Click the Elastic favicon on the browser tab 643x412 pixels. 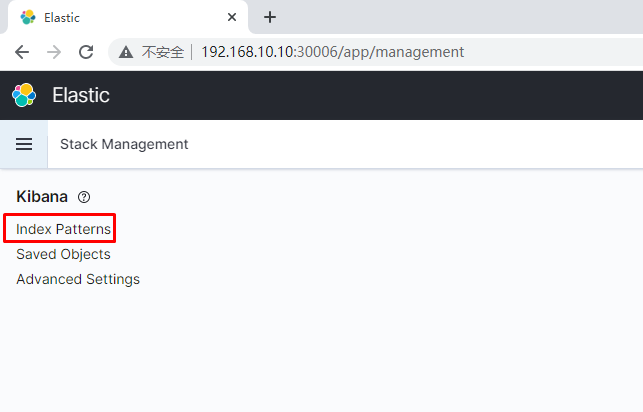(28, 17)
